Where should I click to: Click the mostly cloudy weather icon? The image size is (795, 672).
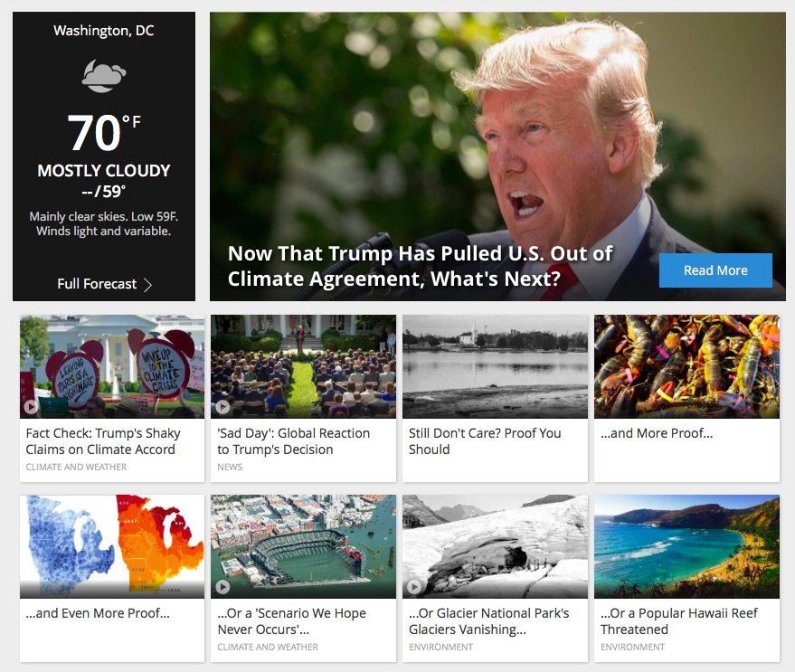click(x=104, y=76)
